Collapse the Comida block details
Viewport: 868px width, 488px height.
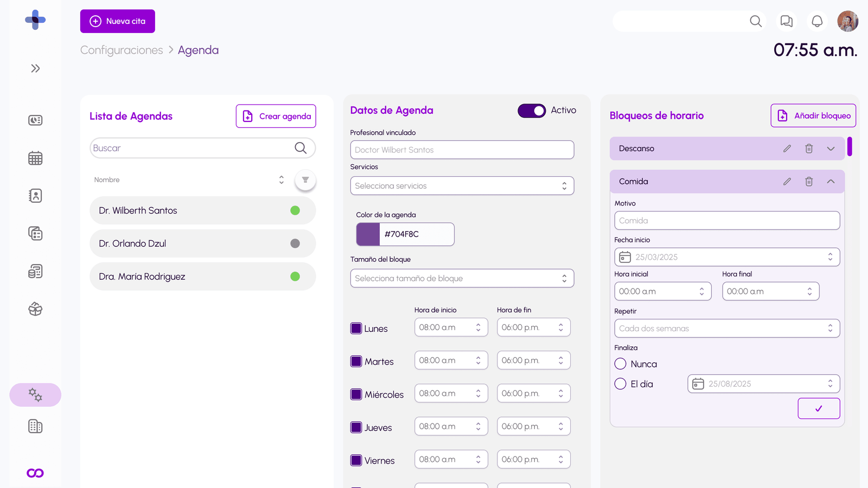click(x=831, y=181)
